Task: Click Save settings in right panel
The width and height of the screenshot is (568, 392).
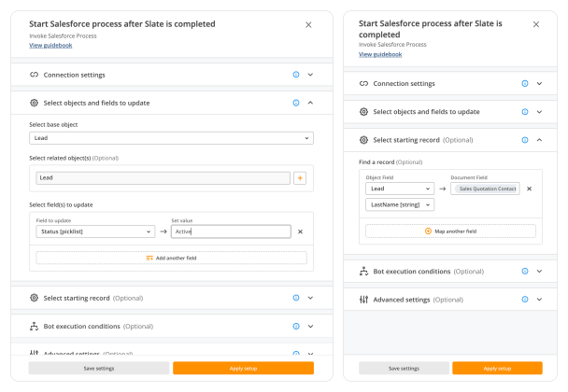Action: click(404, 368)
